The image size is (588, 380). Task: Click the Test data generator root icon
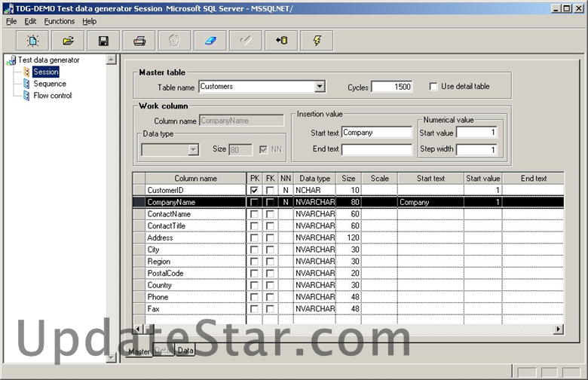coord(11,60)
